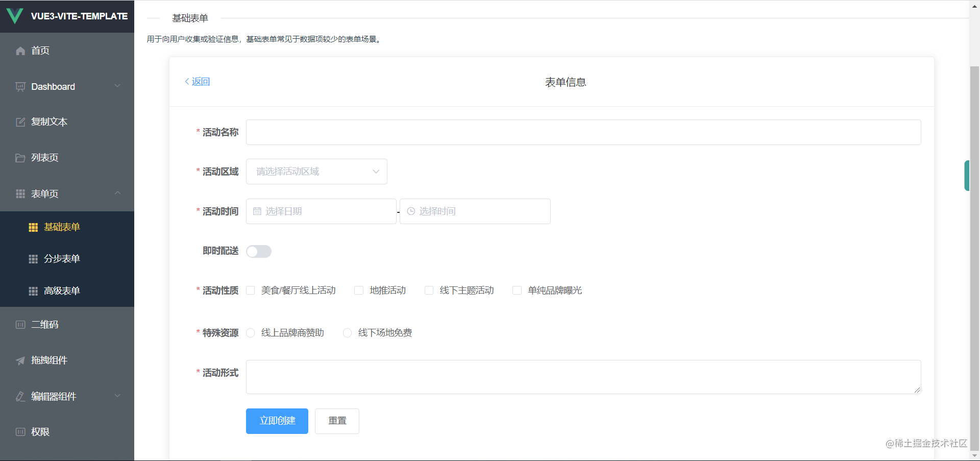Click the 立即创建 button
The height and width of the screenshot is (461, 980).
coord(277,421)
